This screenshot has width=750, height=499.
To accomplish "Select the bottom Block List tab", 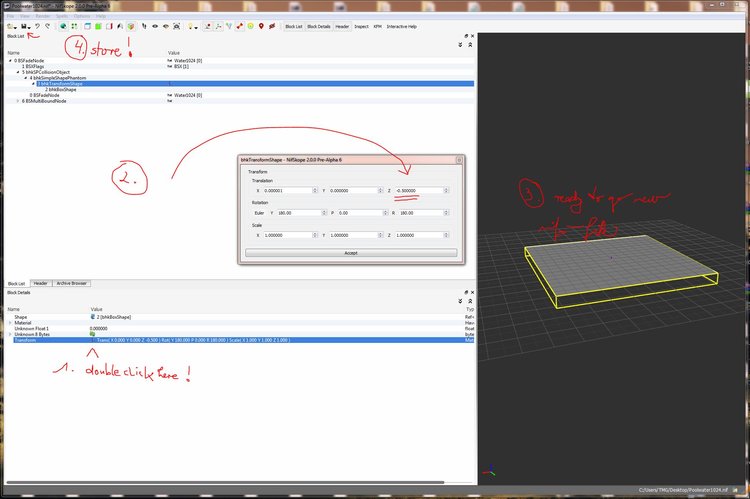I will pyautogui.click(x=16, y=283).
